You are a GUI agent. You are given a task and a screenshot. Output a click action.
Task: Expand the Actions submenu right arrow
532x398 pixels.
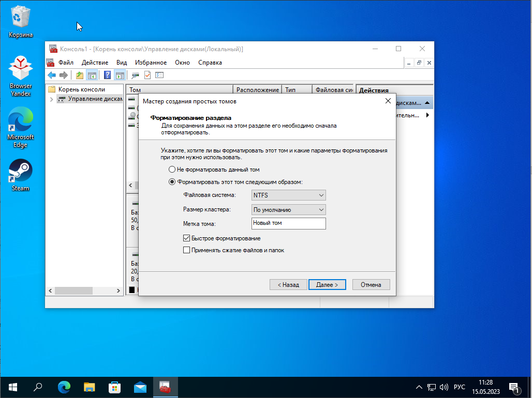click(x=427, y=115)
